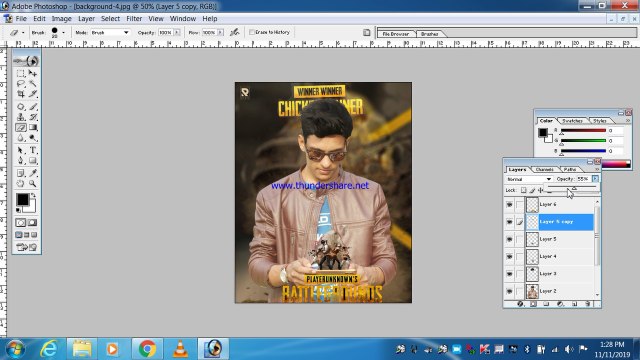Toggle lock transparent pixels checkbox
Screen dimensions: 640x360
(524, 190)
